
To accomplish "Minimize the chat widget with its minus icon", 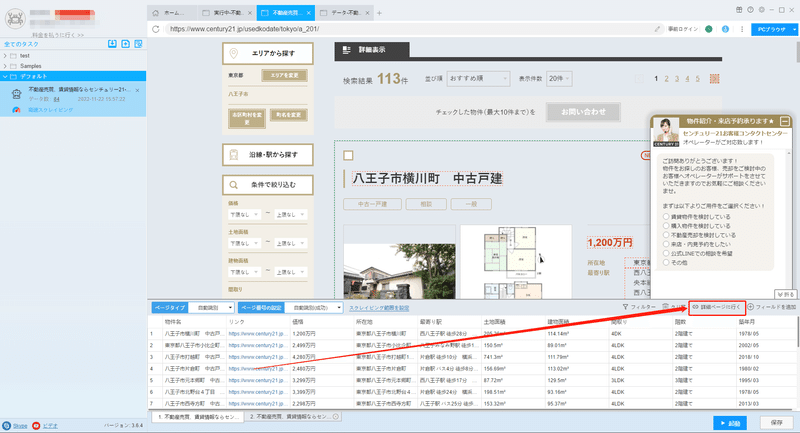I will point(785,121).
